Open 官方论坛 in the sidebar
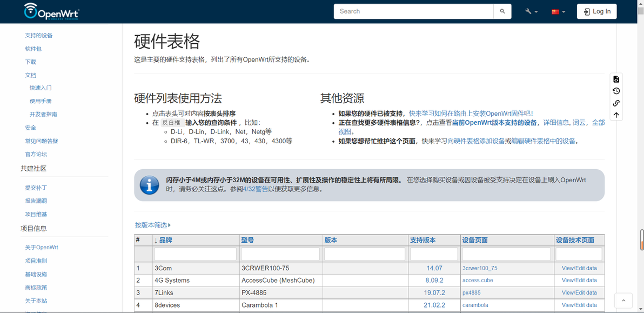Screen dimensions: 644x313 click(x=36, y=155)
